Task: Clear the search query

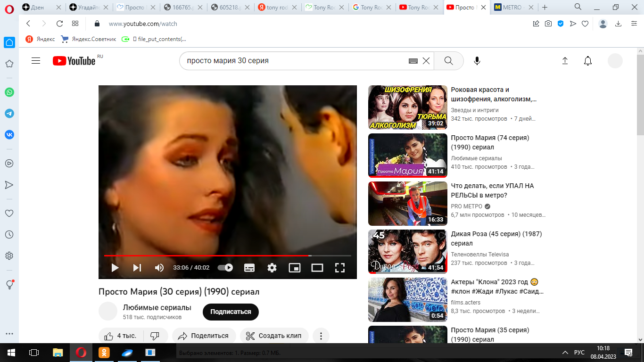Action: [x=426, y=61]
